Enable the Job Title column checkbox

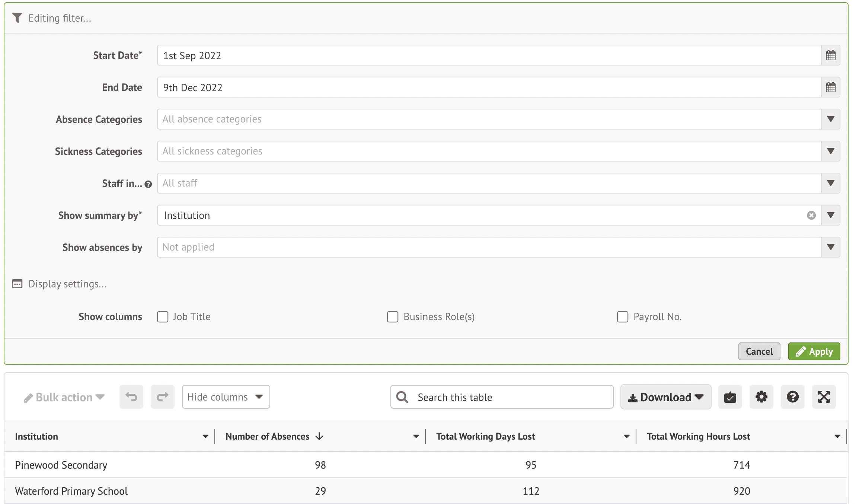pos(163,317)
